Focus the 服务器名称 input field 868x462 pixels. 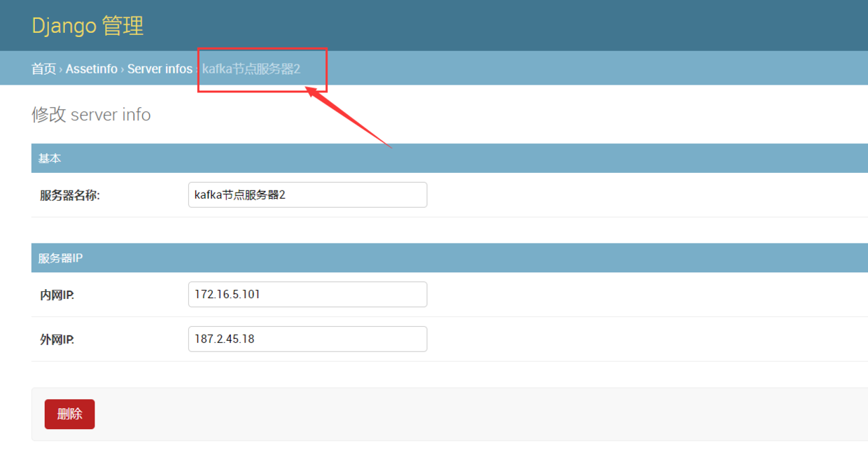click(x=307, y=195)
